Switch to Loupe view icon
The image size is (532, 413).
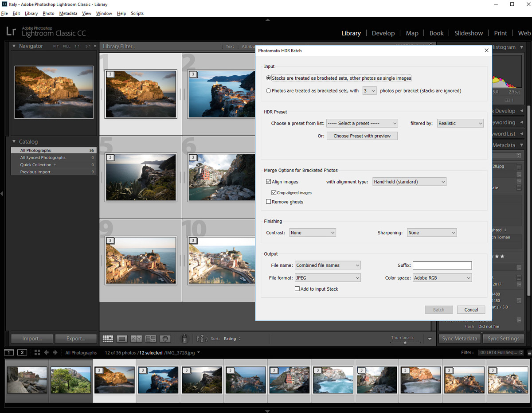(x=122, y=339)
